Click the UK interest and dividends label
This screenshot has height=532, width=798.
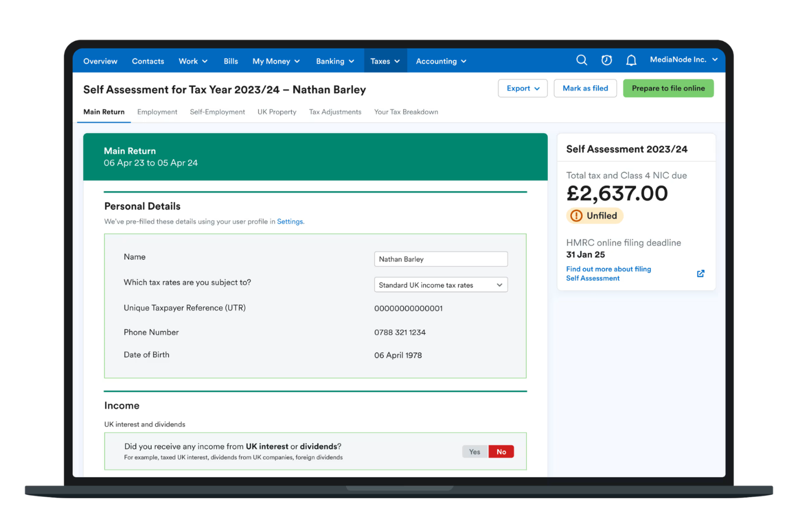(145, 425)
